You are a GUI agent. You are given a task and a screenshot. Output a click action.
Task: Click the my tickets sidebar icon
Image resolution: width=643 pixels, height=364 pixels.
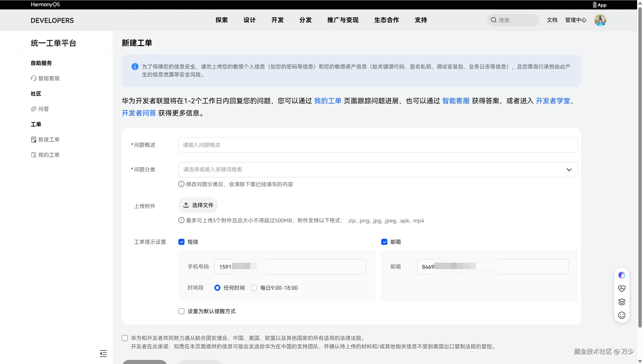tap(33, 155)
